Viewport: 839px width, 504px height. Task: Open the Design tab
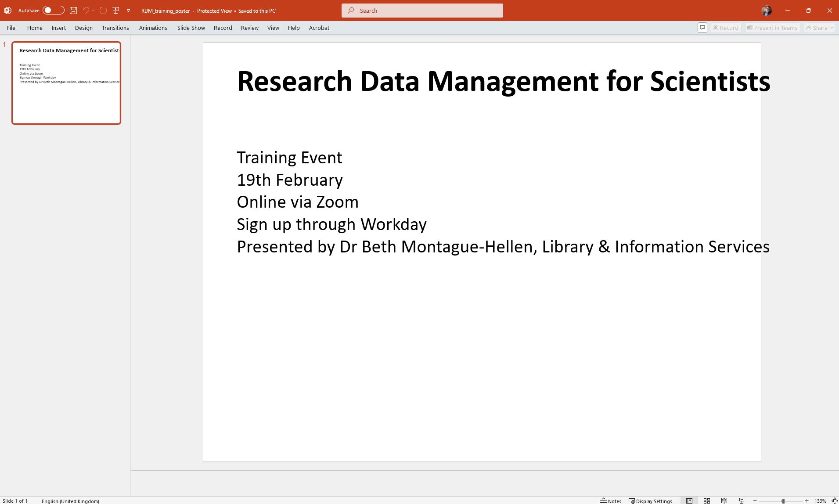tap(83, 28)
